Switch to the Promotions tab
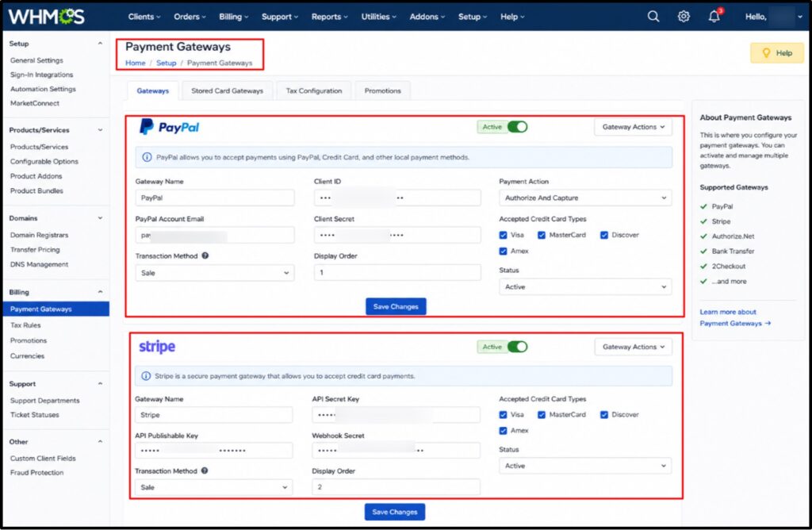Screen dimensions: 812x530 (x=383, y=90)
